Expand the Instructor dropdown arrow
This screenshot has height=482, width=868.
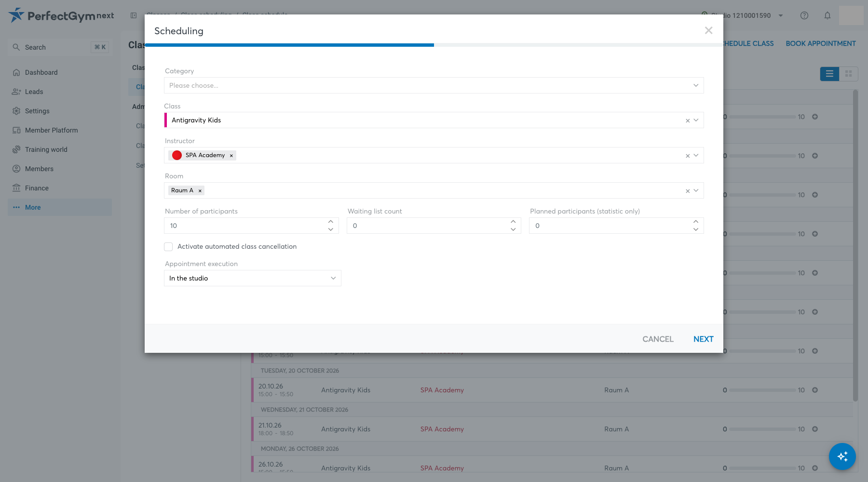[x=696, y=155]
